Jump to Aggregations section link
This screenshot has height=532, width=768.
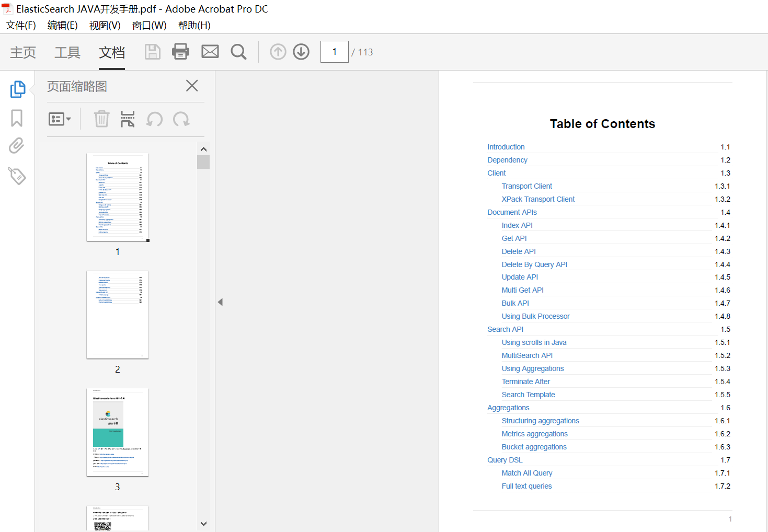coord(508,408)
